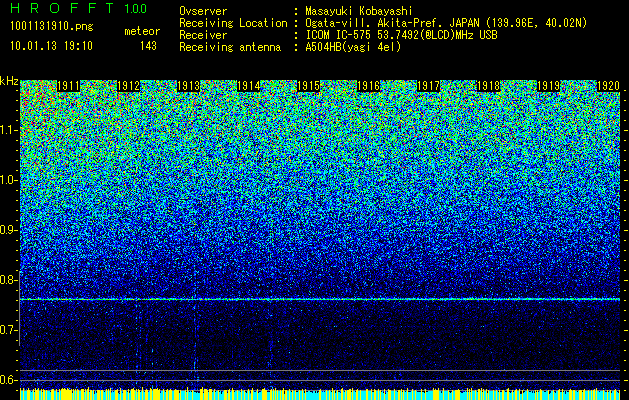Click the HROFFT title text
The height and width of the screenshot is (400, 629).
(62, 8)
